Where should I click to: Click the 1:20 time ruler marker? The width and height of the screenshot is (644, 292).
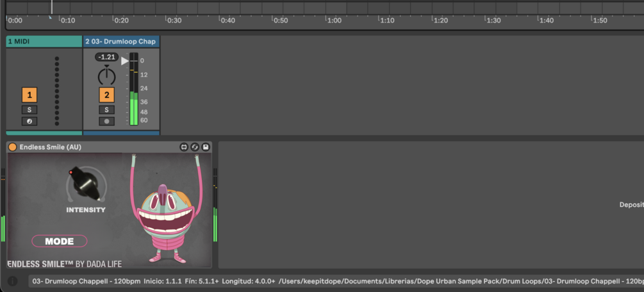pyautogui.click(x=440, y=20)
